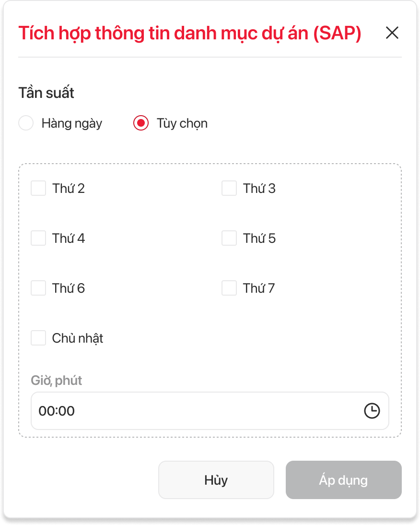Click the Tùy chọn label text
Image resolution: width=420 pixels, height=525 pixels.
(x=182, y=123)
